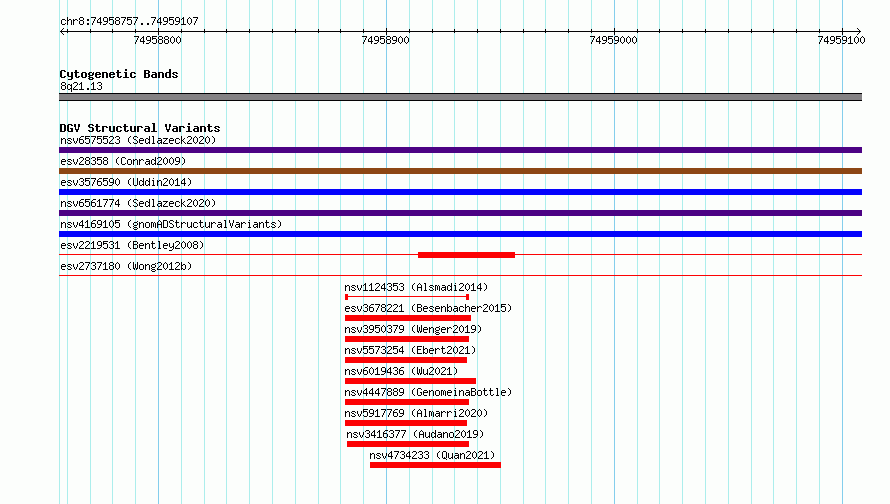Open the nsv5917769 (Almarri2020) label

416,413
